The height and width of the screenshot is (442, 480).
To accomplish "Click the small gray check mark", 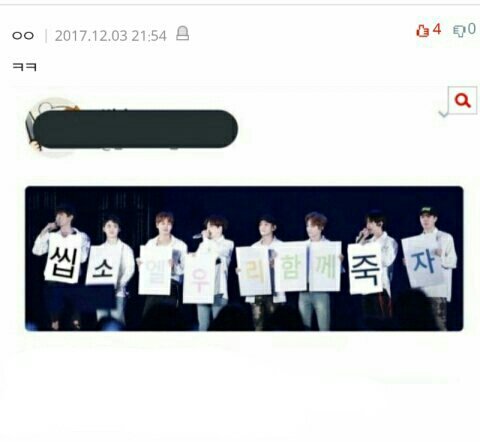I will coord(443,114).
